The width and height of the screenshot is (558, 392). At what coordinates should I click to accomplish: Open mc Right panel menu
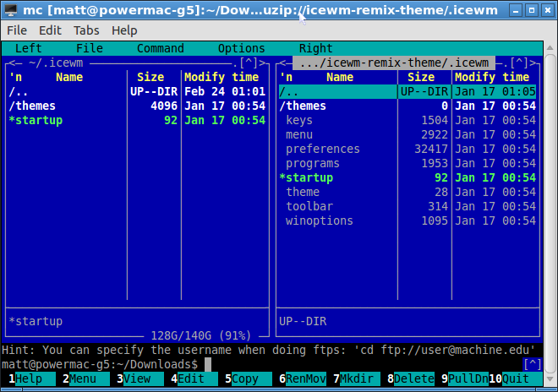click(315, 48)
